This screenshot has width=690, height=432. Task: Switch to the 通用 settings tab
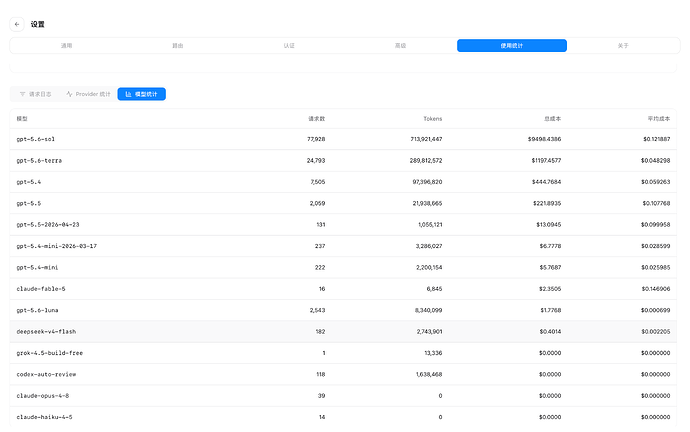66,46
